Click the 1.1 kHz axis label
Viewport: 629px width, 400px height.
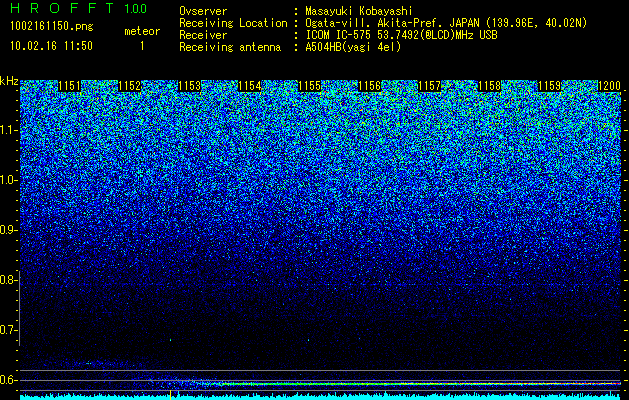tap(7, 130)
